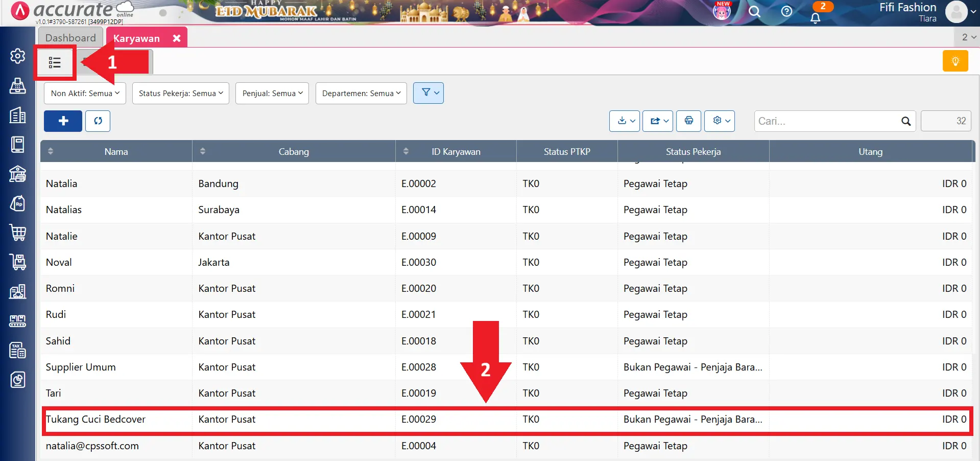Click the Cari search input field
This screenshot has height=461, width=980.
[827, 121]
